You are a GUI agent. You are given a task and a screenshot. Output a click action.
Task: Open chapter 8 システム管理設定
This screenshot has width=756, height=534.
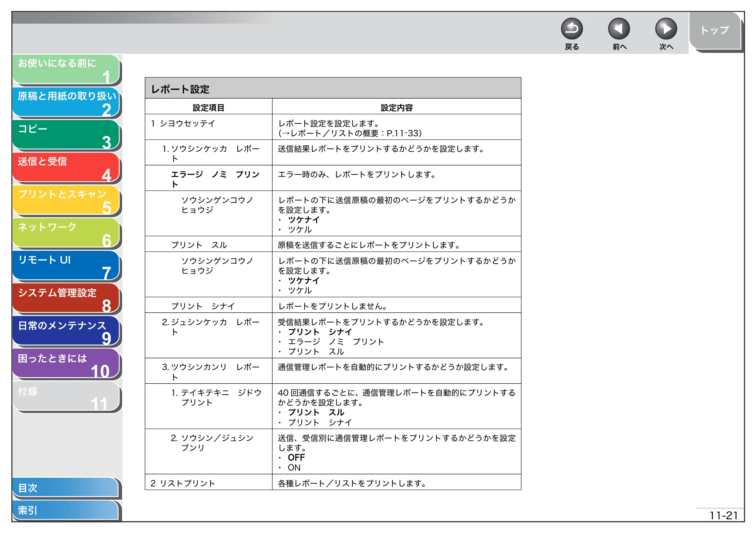[x=66, y=298]
